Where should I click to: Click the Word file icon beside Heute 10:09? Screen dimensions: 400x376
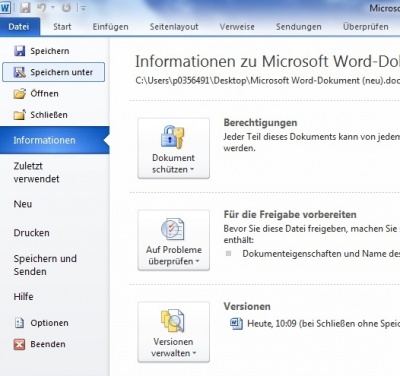[236, 323]
